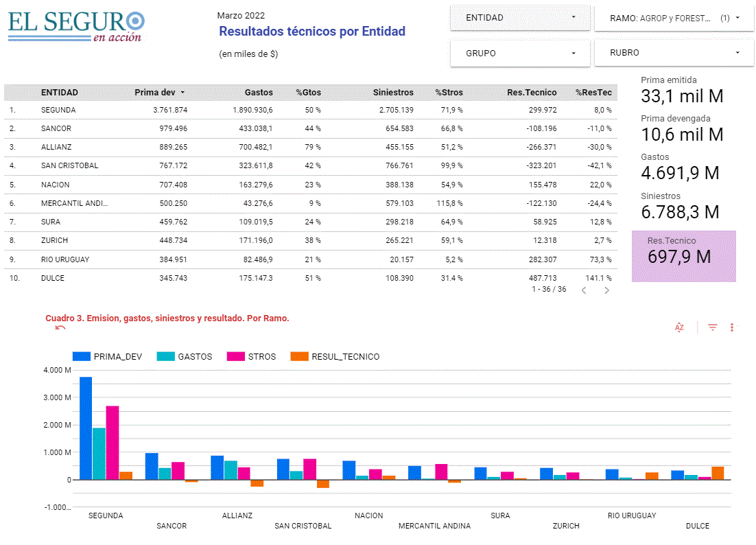
Task: Click the Res.Tecnico scorecard box
Action: click(x=683, y=256)
